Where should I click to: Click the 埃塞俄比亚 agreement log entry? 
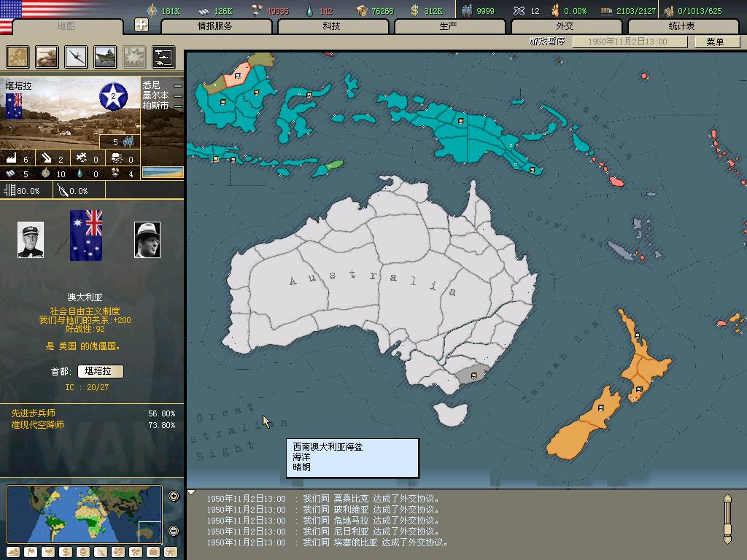[328, 542]
